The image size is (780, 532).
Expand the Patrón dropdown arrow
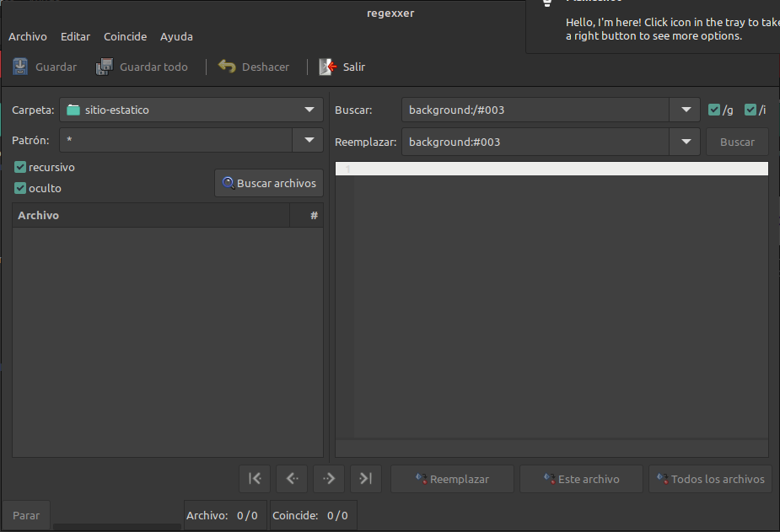(309, 140)
